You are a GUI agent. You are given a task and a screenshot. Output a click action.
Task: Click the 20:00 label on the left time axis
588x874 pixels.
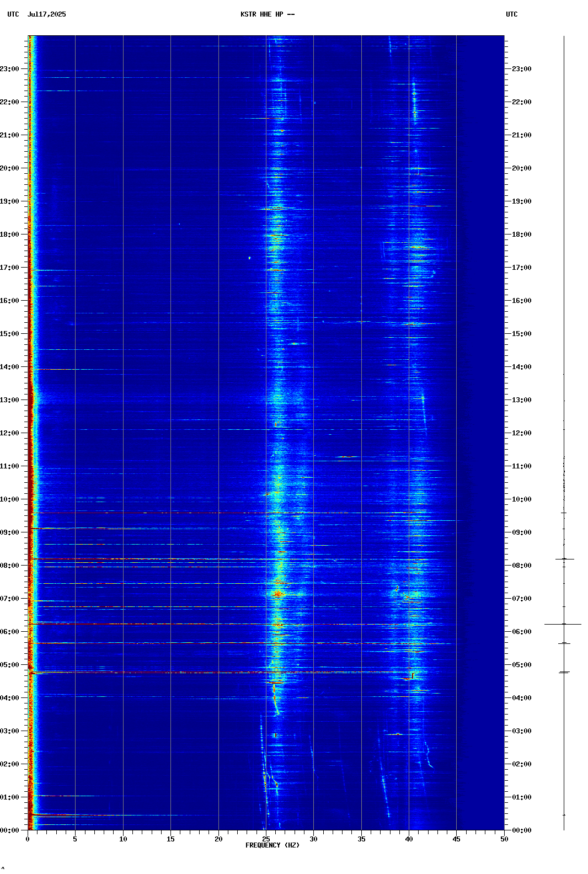coord(9,168)
